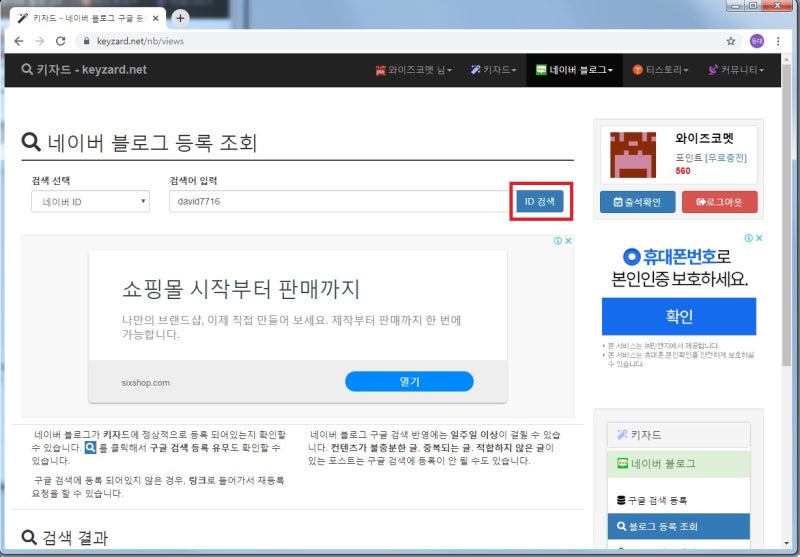Open 구글 검색 등록 sidebar item
This screenshot has width=800, height=557.
coord(679,500)
